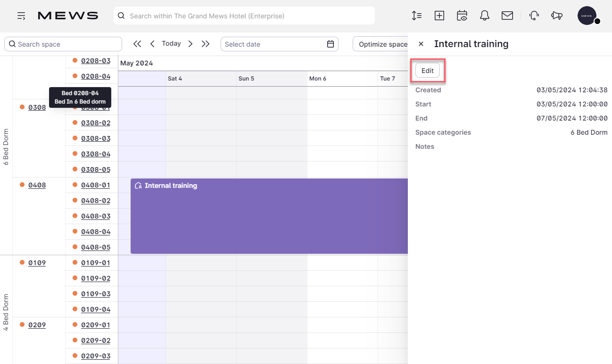Open the timeline sort order icon
The image size is (612, 364).
(416, 16)
